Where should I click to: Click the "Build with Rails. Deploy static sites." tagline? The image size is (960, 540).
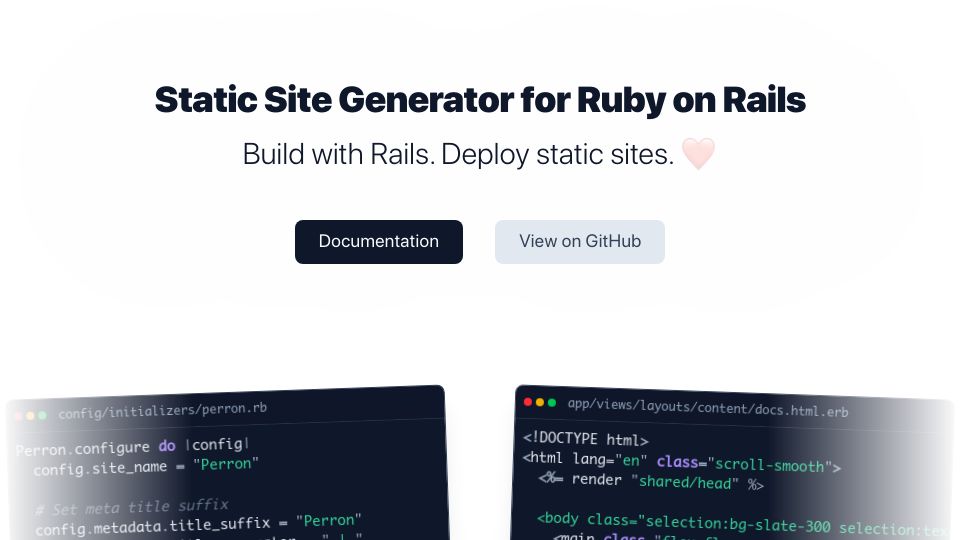click(458, 154)
